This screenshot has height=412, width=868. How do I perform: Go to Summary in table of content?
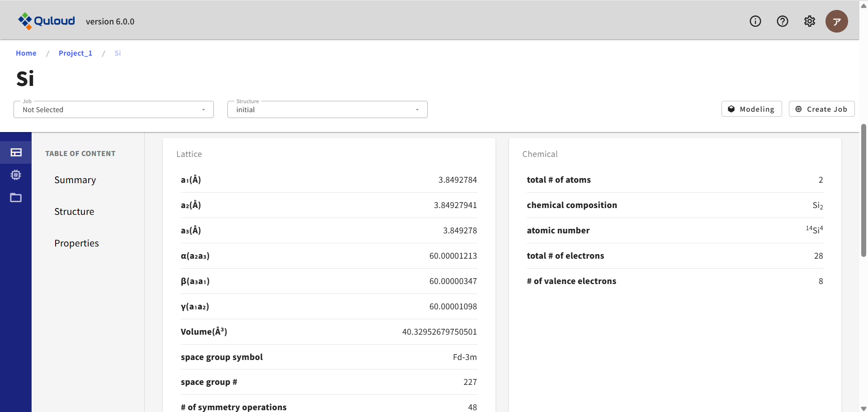click(x=75, y=180)
